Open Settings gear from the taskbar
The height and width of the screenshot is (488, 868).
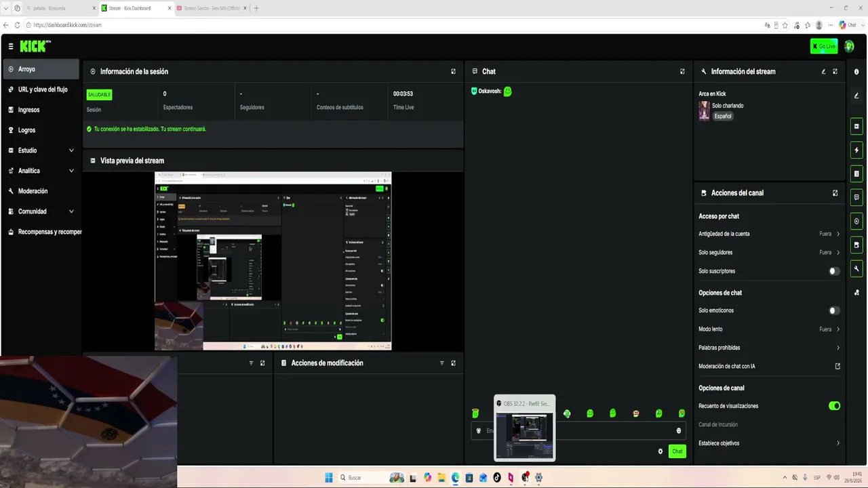(x=539, y=477)
